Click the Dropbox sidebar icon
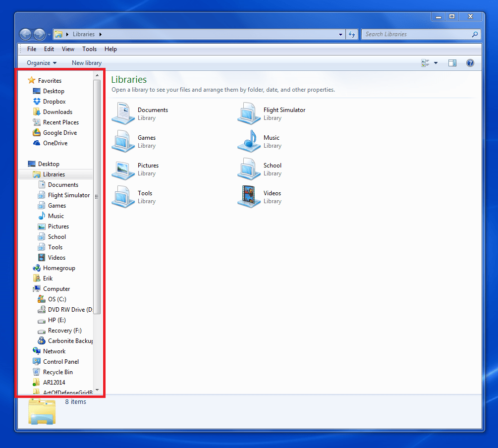Image resolution: width=498 pixels, height=448 pixels. [37, 101]
